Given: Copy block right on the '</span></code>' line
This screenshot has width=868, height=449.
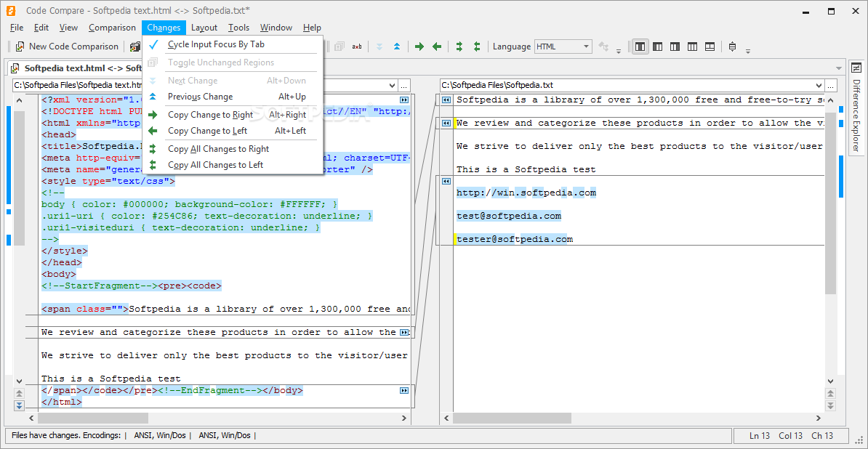Looking at the screenshot, I should pos(404,390).
